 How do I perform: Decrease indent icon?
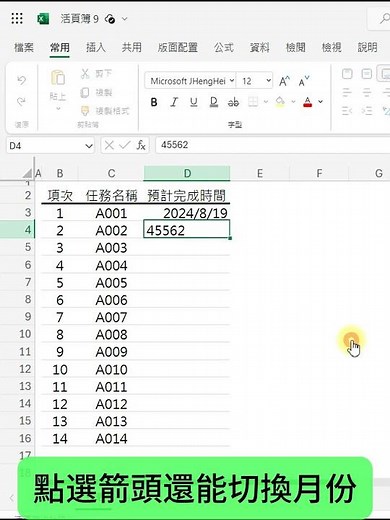347,110
